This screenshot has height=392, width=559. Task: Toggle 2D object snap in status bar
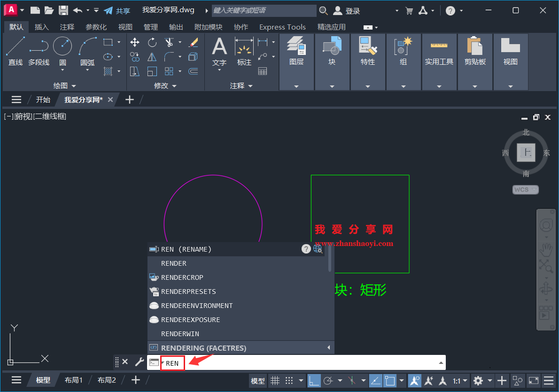(390, 381)
